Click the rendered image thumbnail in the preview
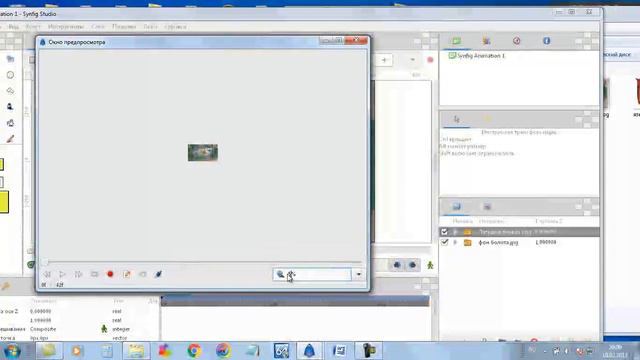This screenshot has height=360, width=640. point(202,152)
